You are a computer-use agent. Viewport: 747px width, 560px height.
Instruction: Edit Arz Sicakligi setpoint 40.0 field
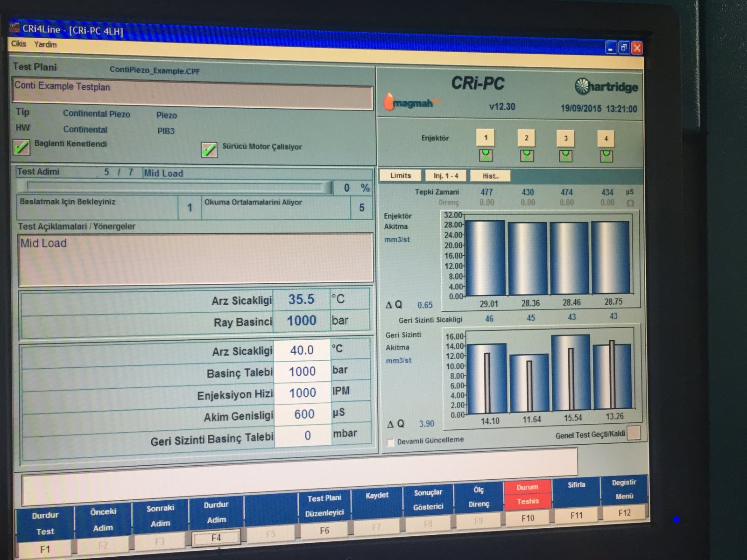(302, 350)
